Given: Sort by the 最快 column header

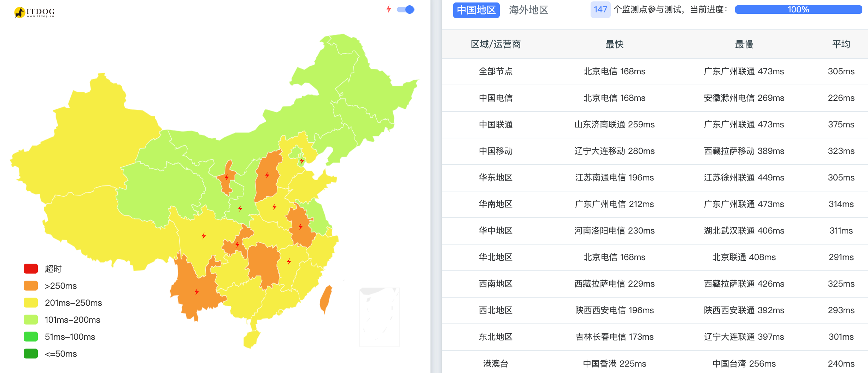Looking at the screenshot, I should coord(614,44).
